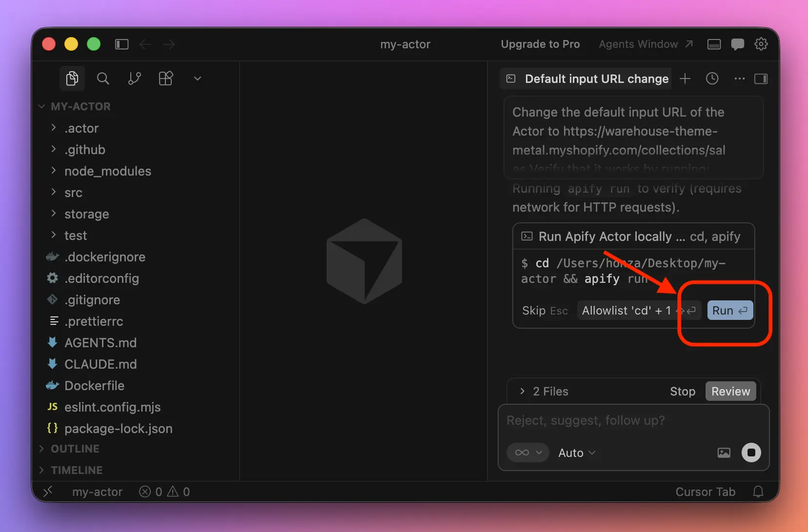Click Stop next to 2 Files
This screenshot has width=808, height=532.
click(x=683, y=391)
